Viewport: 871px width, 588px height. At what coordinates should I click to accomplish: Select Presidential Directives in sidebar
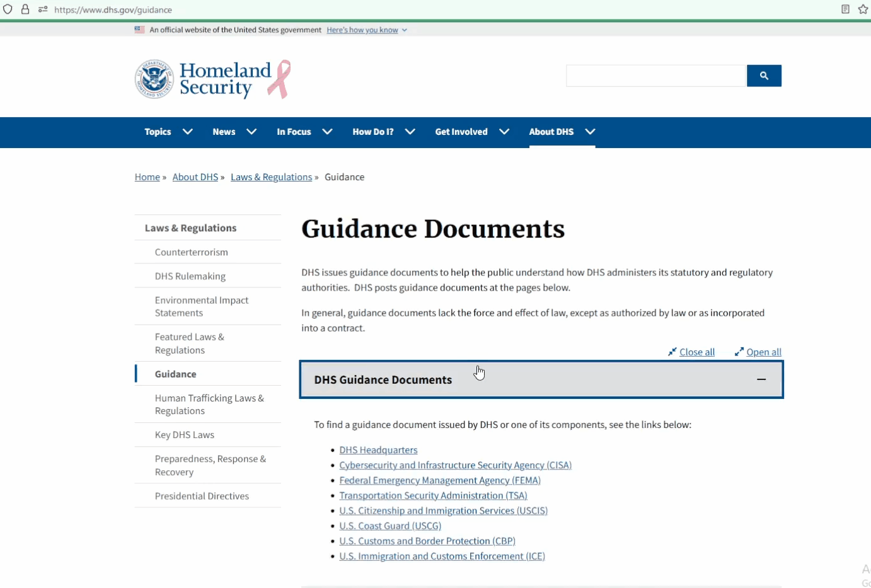[202, 496]
